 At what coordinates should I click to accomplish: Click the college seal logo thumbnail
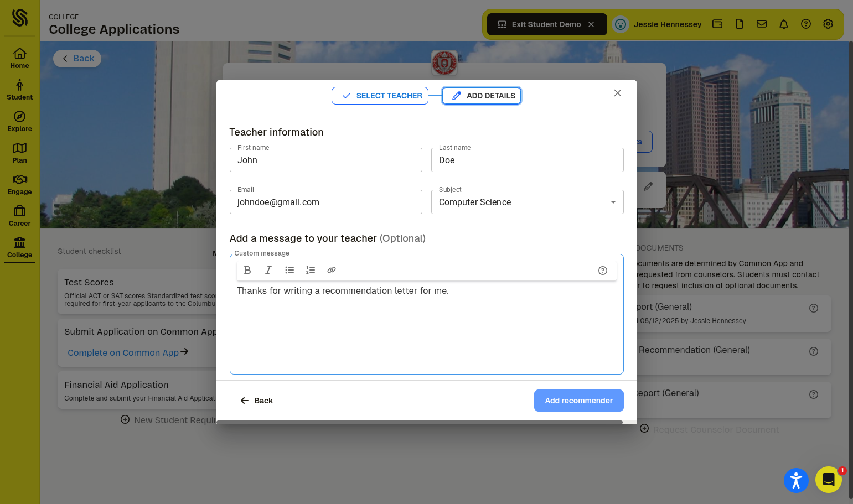tap(444, 63)
